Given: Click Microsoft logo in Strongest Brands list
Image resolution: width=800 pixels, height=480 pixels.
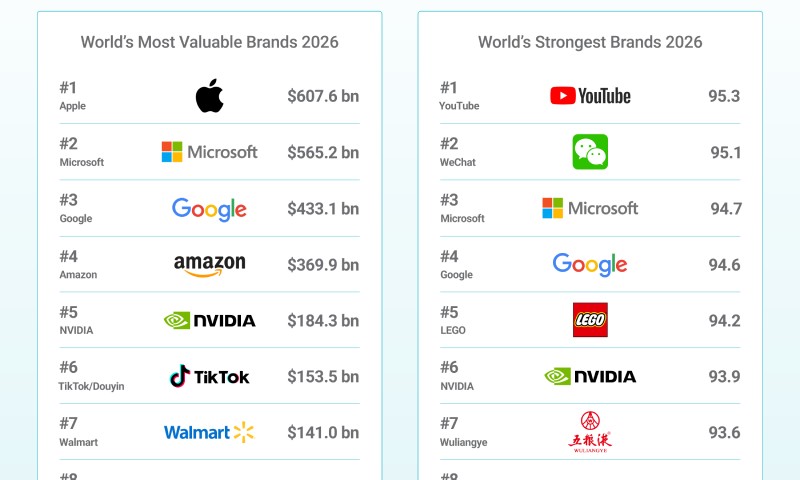Looking at the screenshot, I should tap(590, 208).
